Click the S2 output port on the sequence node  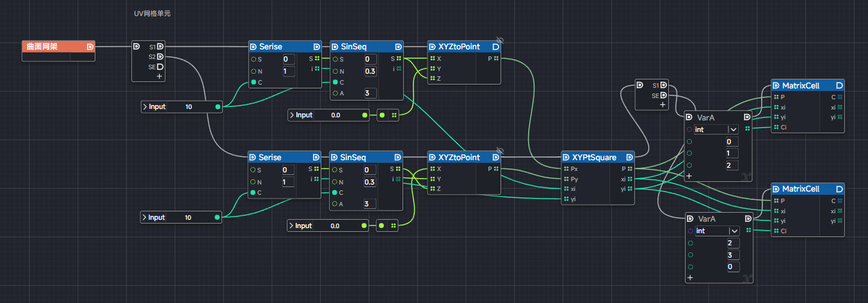pos(160,56)
